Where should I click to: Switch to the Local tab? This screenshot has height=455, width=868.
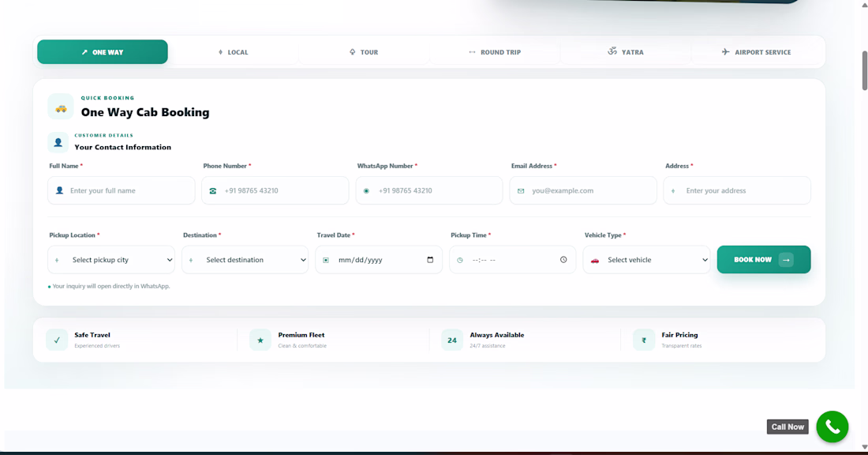(x=233, y=52)
